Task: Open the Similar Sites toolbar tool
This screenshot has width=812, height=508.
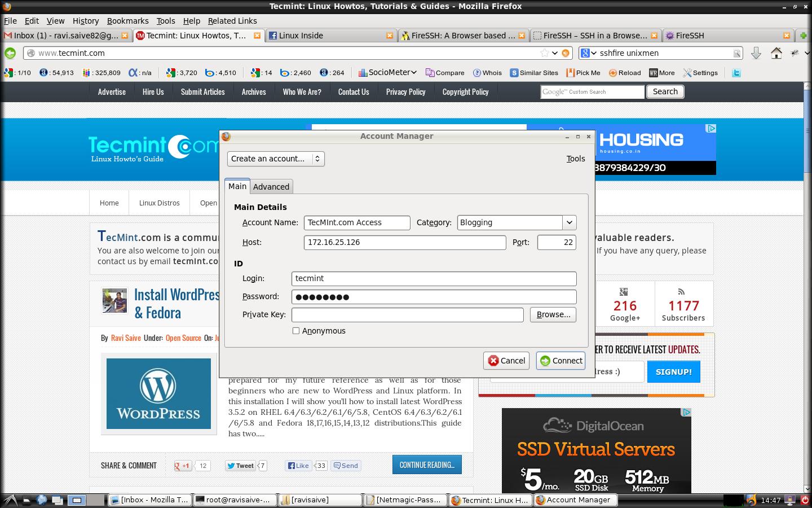Action: coord(534,73)
